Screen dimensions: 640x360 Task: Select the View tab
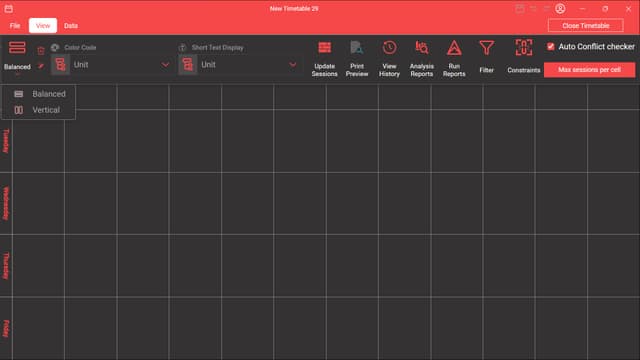coord(43,26)
